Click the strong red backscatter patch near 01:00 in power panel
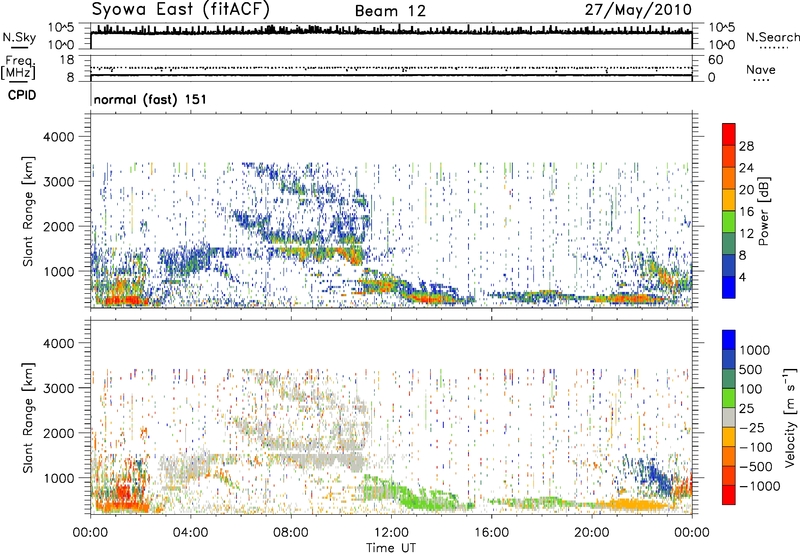This screenshot has width=800, height=554. click(x=122, y=300)
